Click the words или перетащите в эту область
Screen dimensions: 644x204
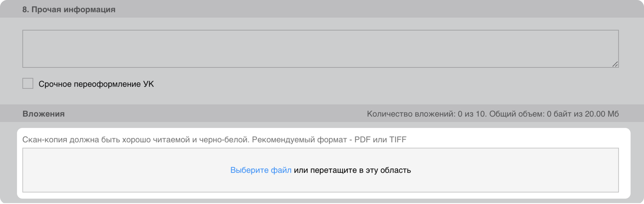point(352,170)
